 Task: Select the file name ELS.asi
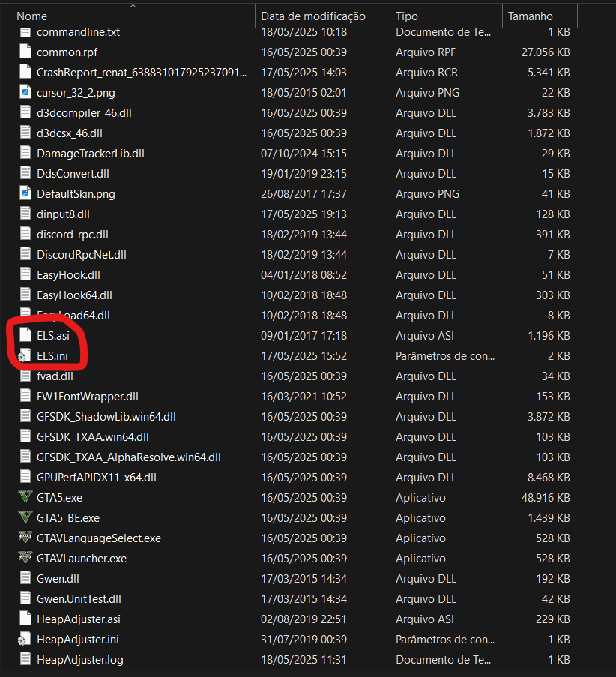click(x=53, y=335)
